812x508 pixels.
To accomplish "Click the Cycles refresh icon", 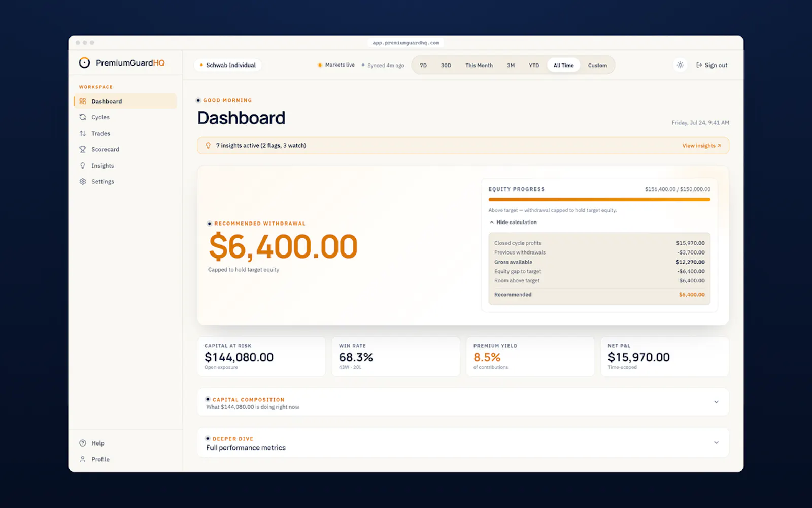I will pyautogui.click(x=83, y=117).
